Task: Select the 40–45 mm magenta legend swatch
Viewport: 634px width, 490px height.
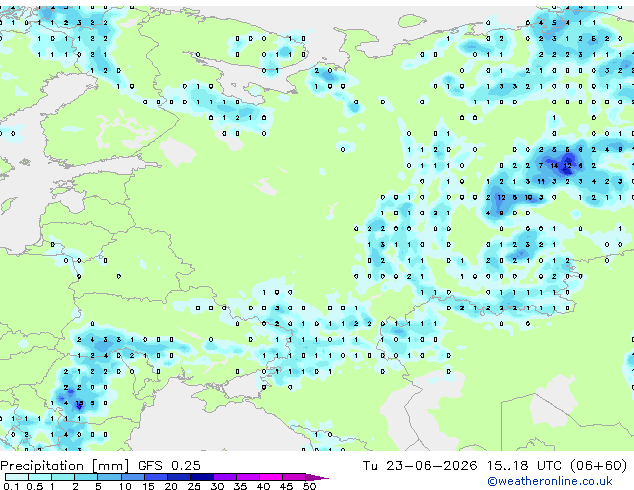Action: click(x=271, y=477)
